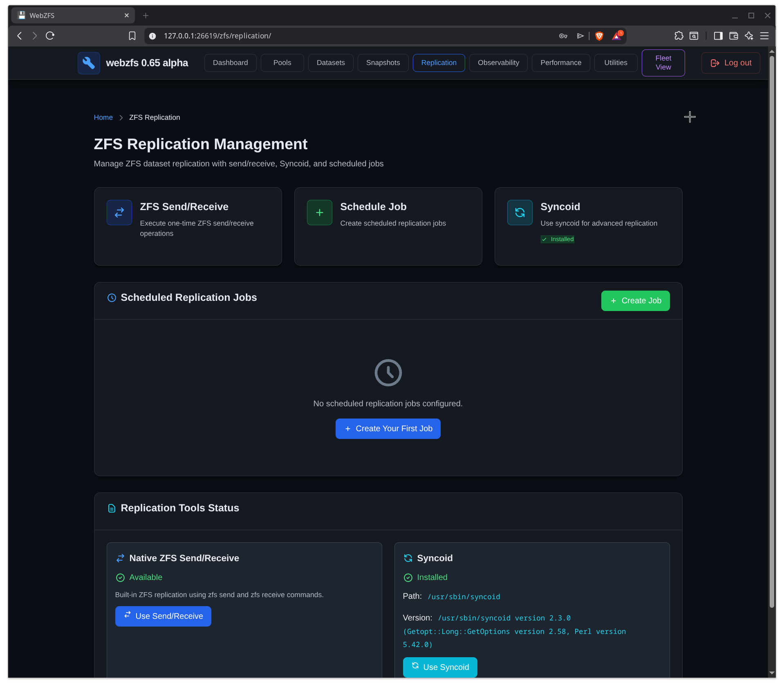This screenshot has width=784, height=694.
Task: Click the webzfs wrench logo icon
Action: coord(88,63)
